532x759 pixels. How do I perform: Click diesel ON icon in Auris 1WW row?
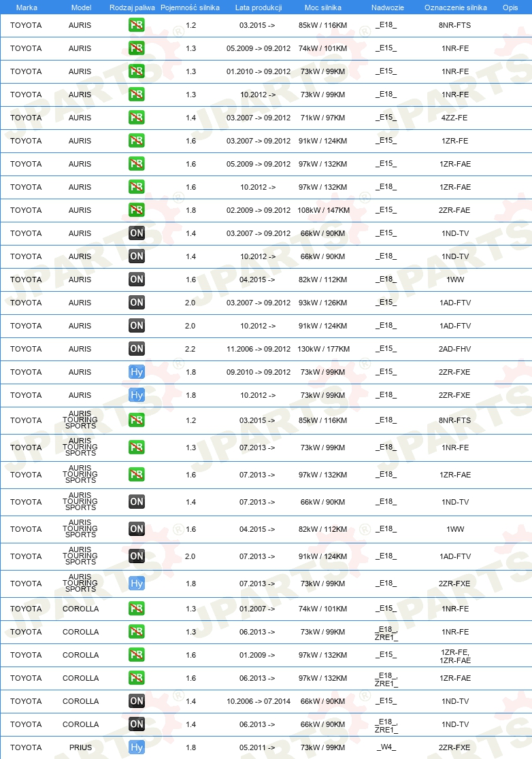pos(137,280)
